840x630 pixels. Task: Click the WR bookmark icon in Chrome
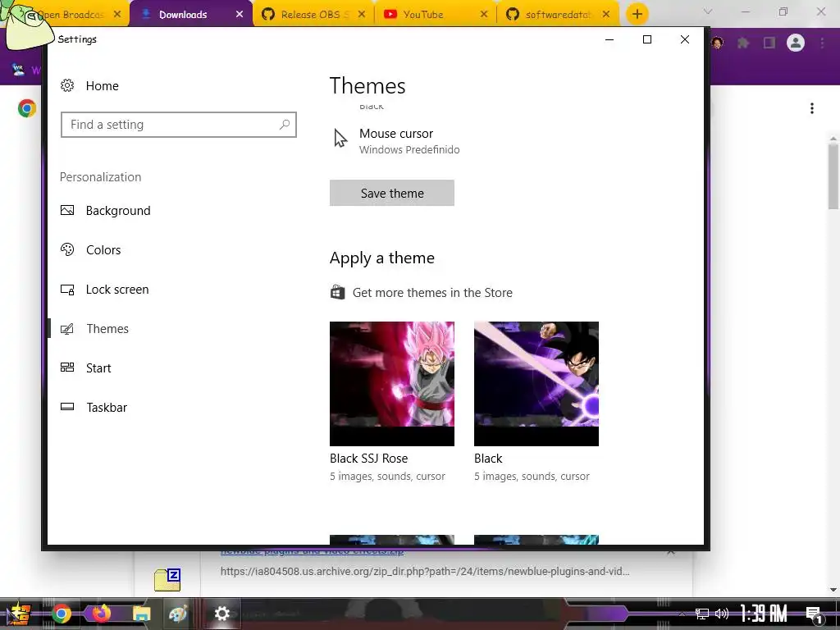18,70
